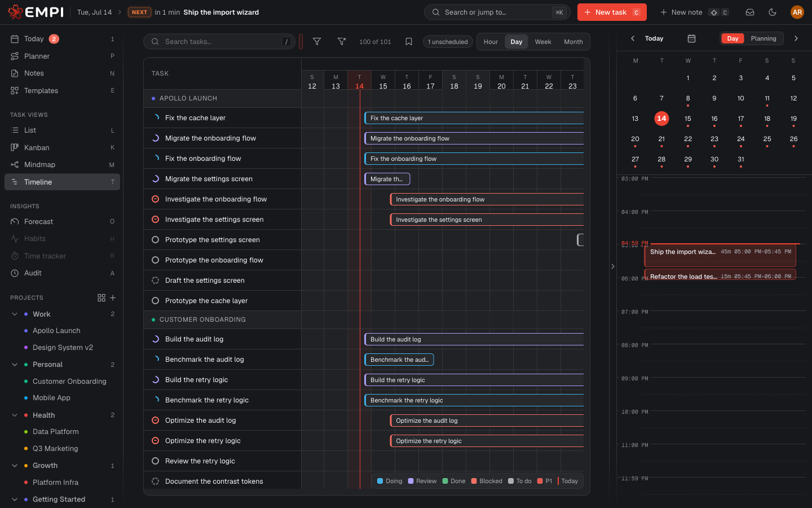Viewport: 812px width, 508px height.
Task: Expand the breadcrumb chevron after the date
Action: pos(120,12)
